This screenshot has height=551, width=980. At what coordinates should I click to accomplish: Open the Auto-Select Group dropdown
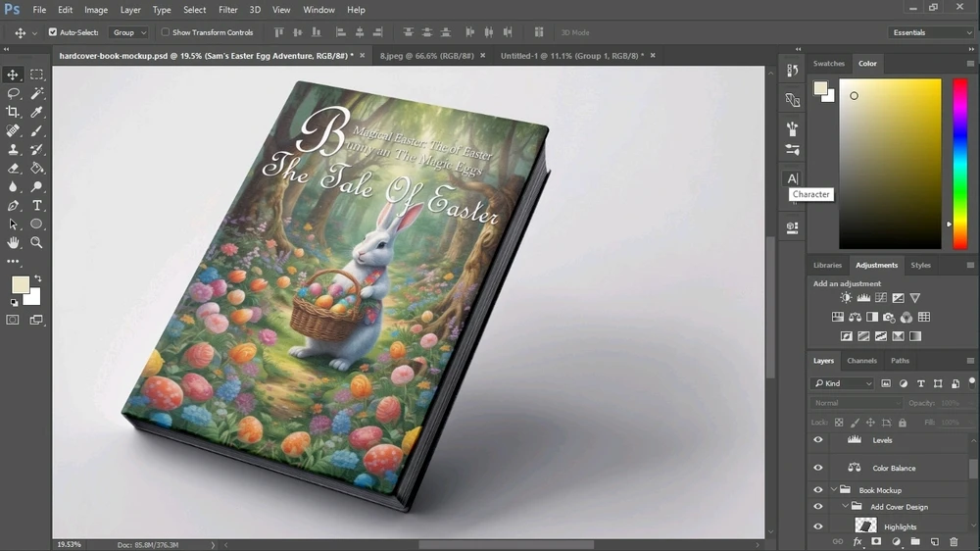click(x=128, y=32)
